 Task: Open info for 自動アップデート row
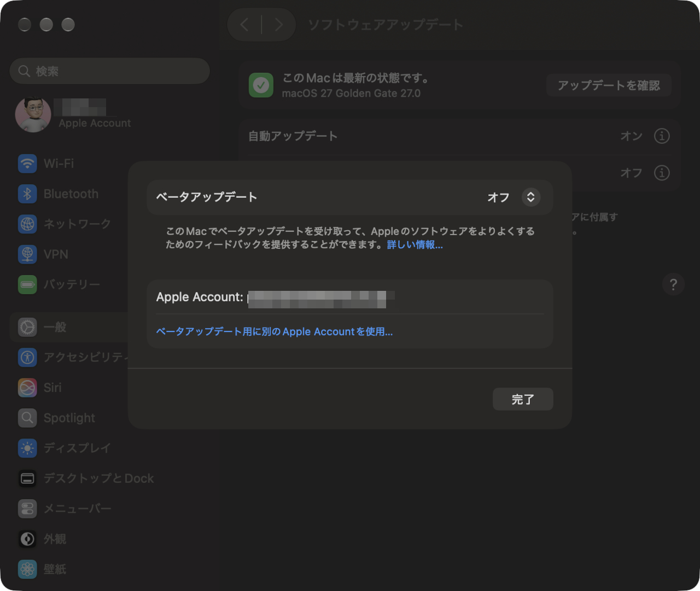[x=662, y=136]
